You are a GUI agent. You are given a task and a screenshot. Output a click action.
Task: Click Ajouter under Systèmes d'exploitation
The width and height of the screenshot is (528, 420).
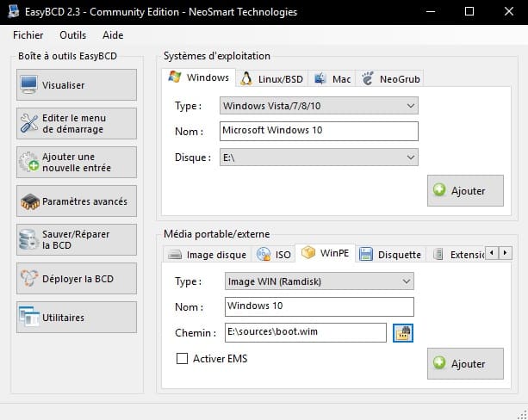(x=465, y=190)
